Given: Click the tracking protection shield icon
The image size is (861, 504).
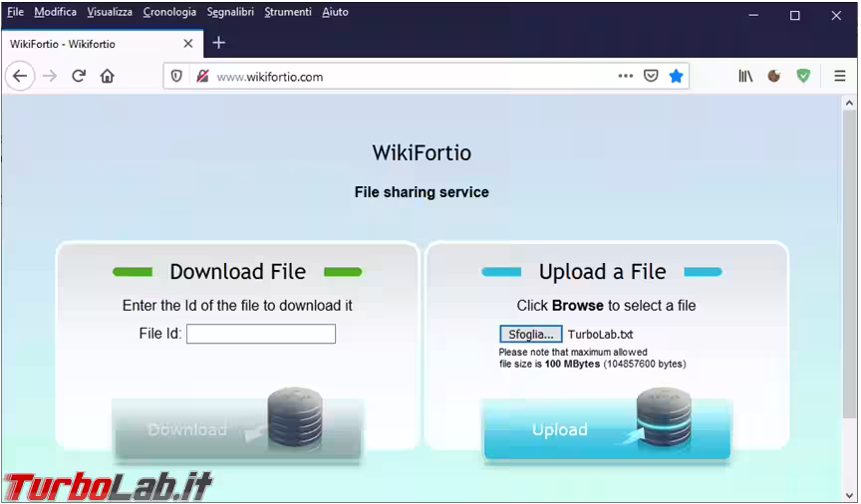Looking at the screenshot, I should (176, 77).
